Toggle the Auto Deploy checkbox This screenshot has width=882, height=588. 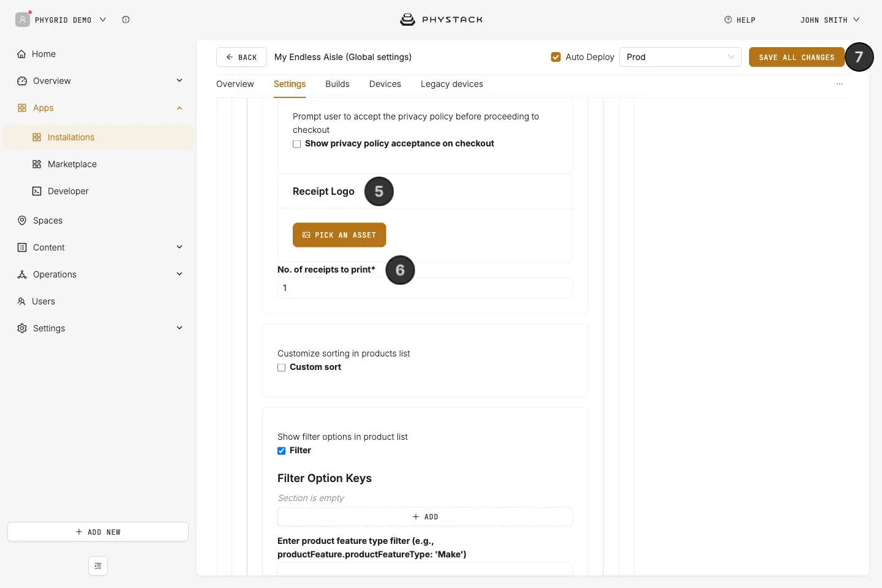click(x=556, y=57)
